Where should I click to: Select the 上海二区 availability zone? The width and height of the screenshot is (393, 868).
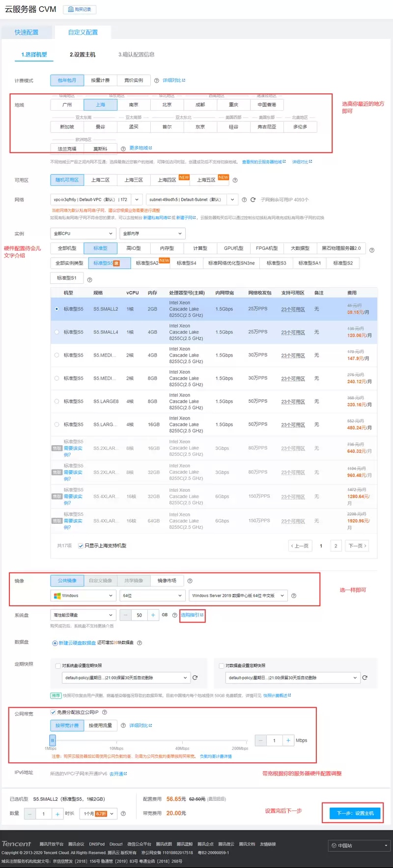click(x=100, y=180)
